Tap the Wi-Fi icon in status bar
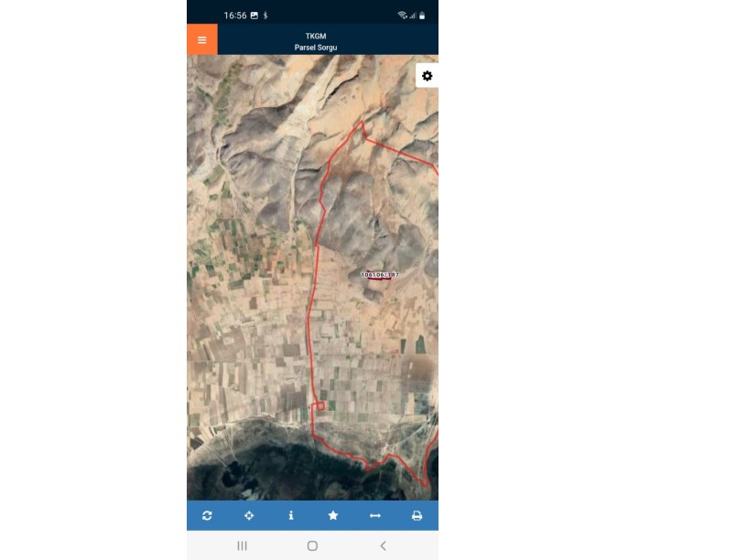The height and width of the screenshot is (560, 747). (x=403, y=16)
